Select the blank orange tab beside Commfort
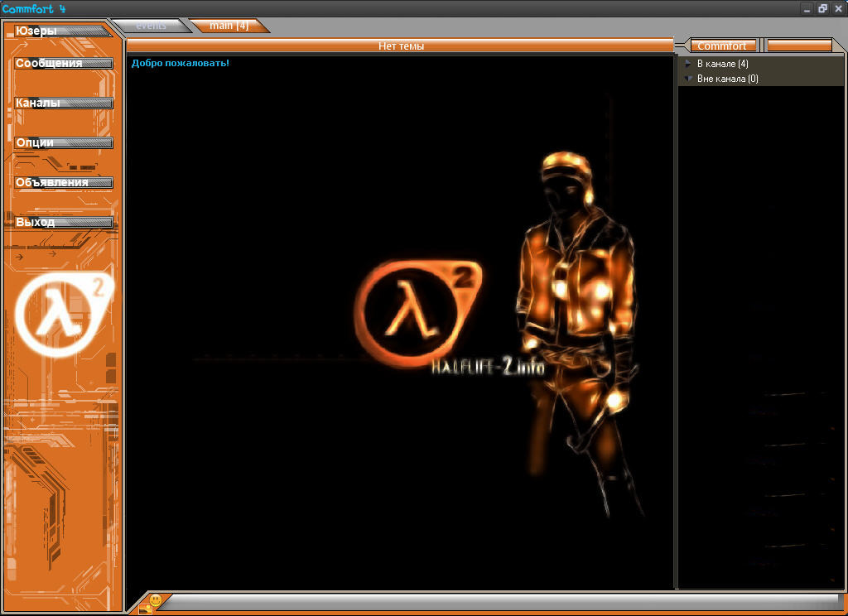848x616 pixels. click(x=799, y=46)
